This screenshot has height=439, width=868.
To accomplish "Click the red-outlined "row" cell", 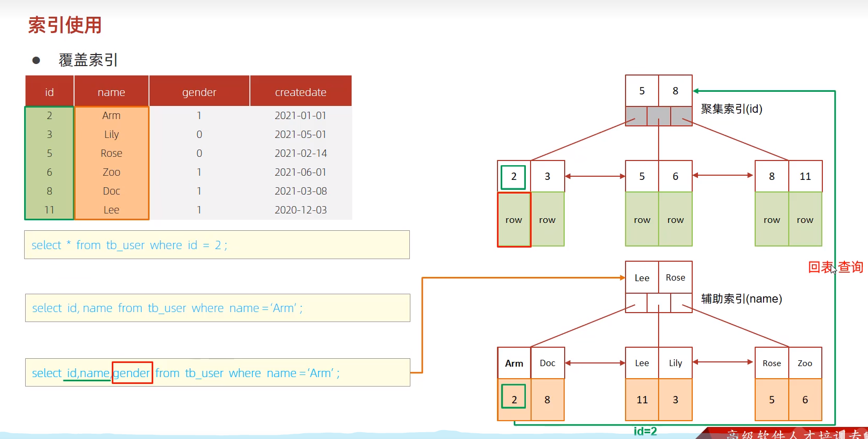I will point(514,220).
